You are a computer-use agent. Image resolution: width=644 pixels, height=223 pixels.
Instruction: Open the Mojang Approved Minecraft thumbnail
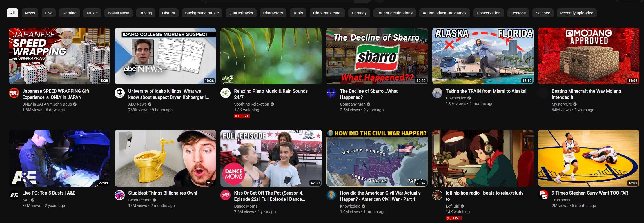point(589,56)
